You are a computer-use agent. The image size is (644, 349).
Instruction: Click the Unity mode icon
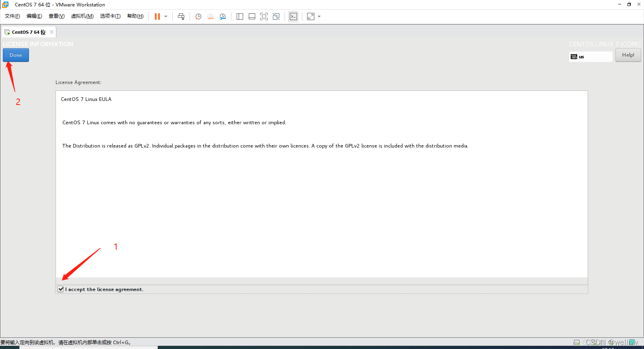pos(276,16)
